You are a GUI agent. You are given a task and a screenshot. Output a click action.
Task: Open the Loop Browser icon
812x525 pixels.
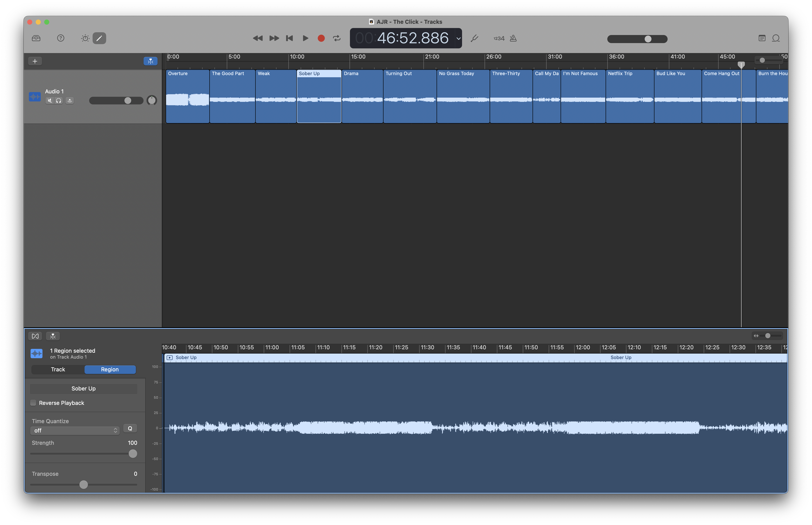(776, 38)
